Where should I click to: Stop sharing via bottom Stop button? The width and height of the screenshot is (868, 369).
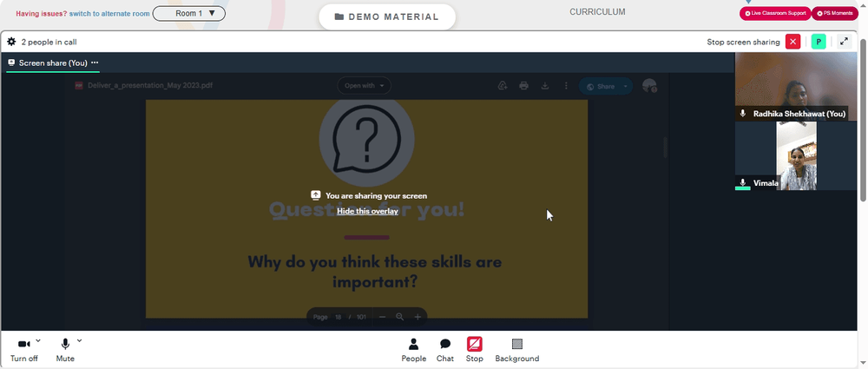coord(475,351)
